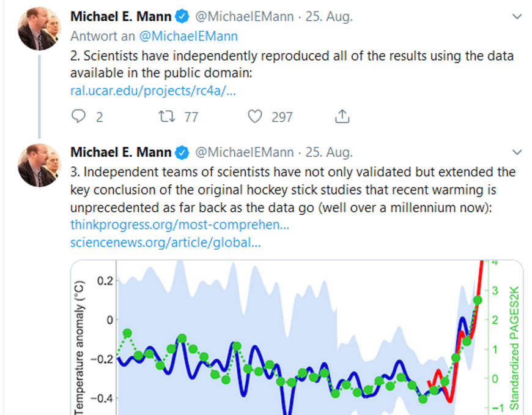The image size is (532, 415).
Task: Open the temperature anomaly chart image
Action: tap(297, 337)
